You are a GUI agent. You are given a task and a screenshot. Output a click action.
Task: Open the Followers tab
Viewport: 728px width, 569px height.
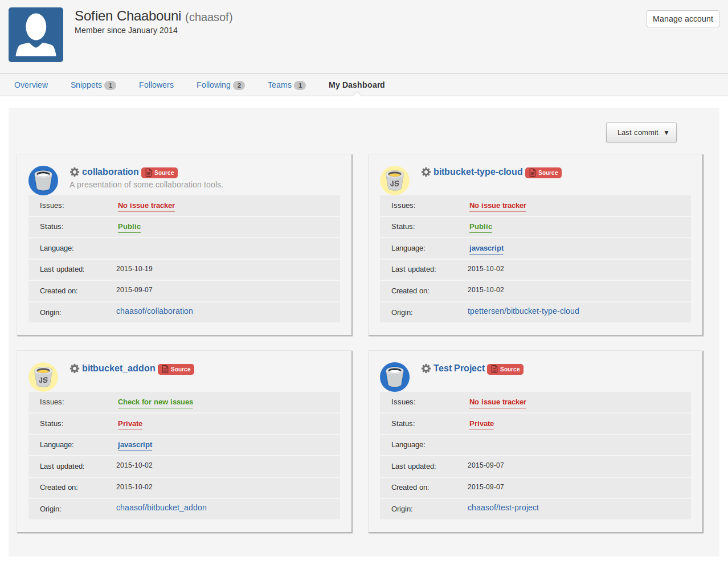[156, 85]
